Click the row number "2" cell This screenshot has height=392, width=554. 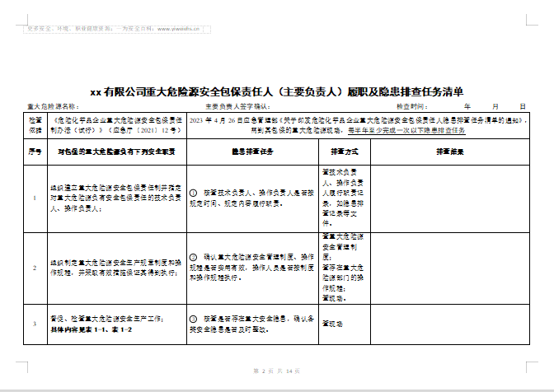(x=35, y=268)
